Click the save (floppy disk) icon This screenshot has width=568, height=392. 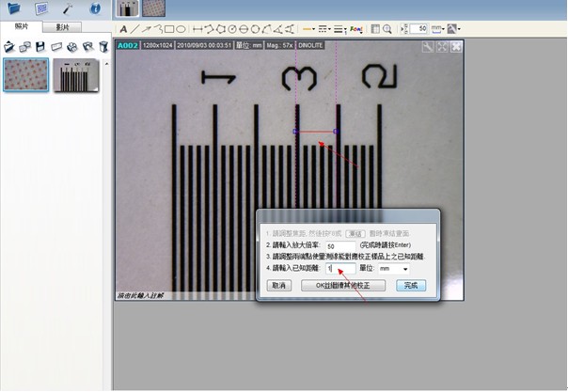tap(40, 46)
